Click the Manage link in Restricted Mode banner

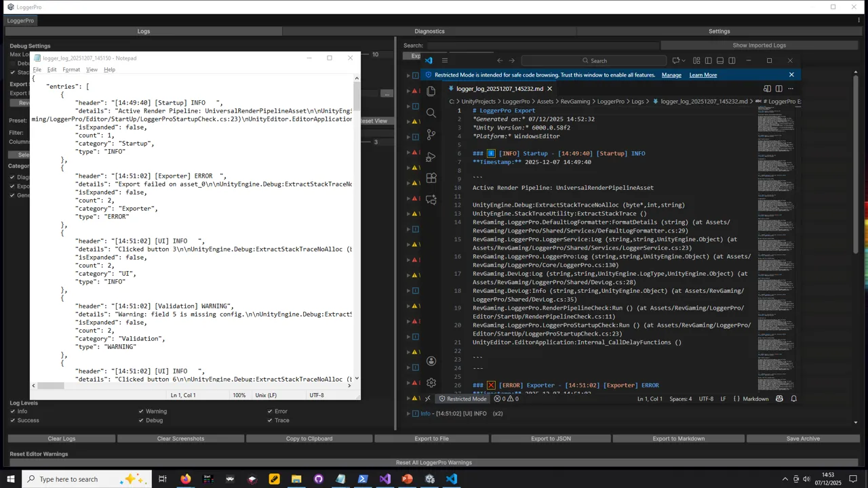coord(671,75)
